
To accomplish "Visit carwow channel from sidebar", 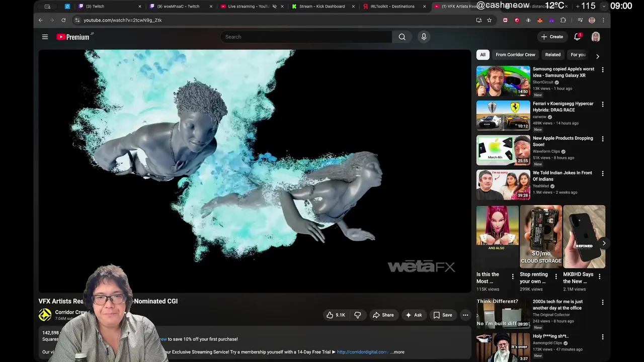I will [x=539, y=117].
